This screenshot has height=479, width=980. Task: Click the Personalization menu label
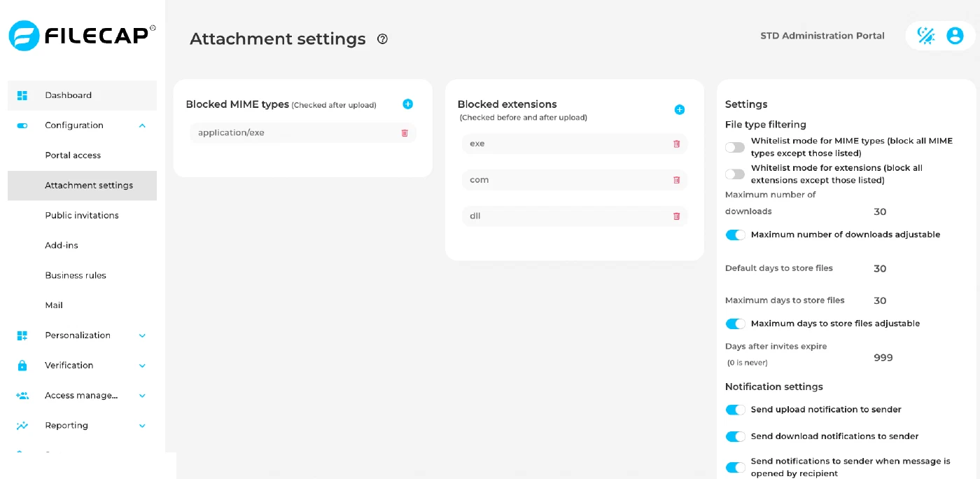[78, 335]
